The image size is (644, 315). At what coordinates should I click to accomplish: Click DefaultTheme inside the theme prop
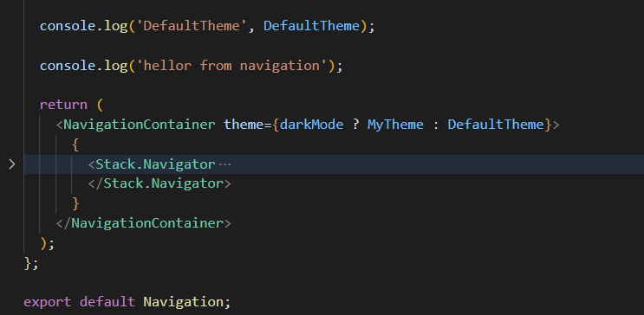(x=496, y=125)
